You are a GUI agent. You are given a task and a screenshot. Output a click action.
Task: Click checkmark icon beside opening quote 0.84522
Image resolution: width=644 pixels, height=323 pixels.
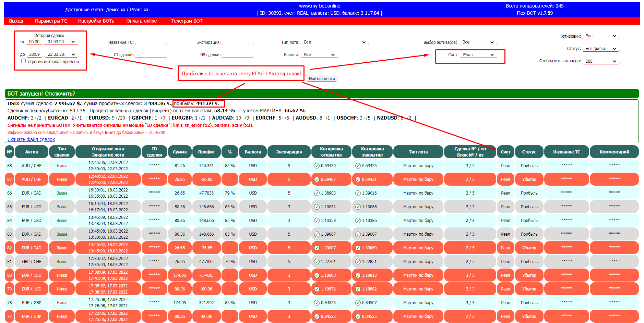(317, 316)
